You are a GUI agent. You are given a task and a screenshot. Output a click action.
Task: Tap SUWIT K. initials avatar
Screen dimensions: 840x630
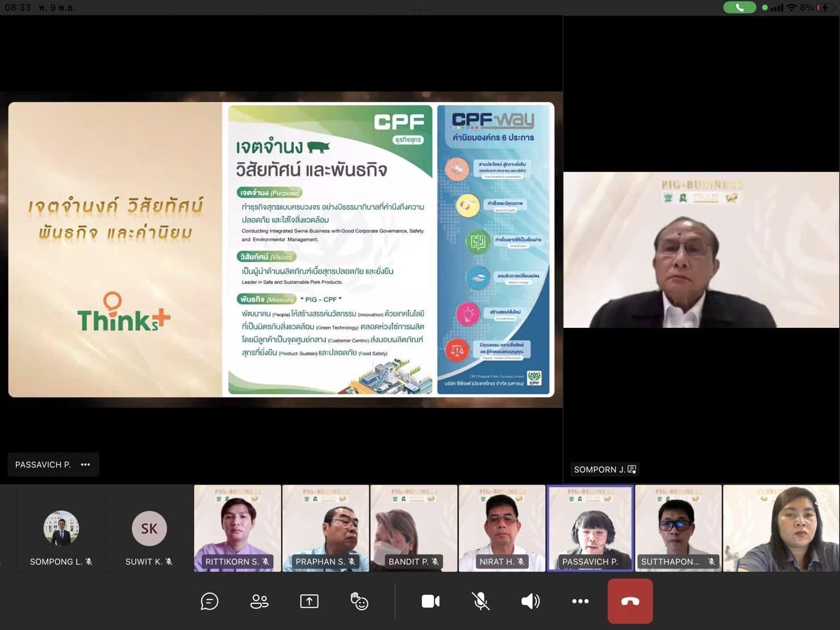[149, 528]
